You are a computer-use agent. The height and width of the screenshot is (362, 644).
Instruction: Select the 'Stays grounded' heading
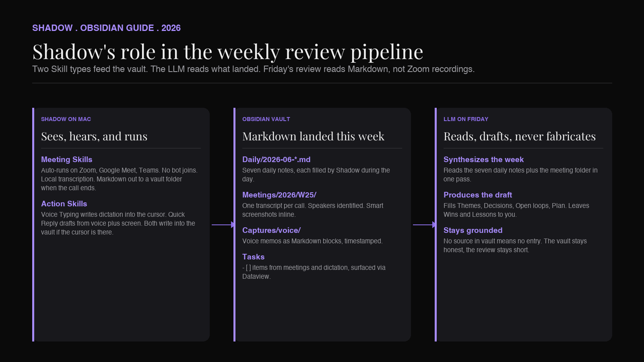coord(473,230)
